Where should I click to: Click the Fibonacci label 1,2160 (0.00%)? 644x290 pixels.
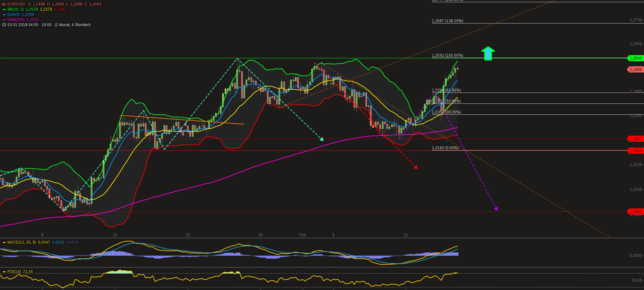445,148
